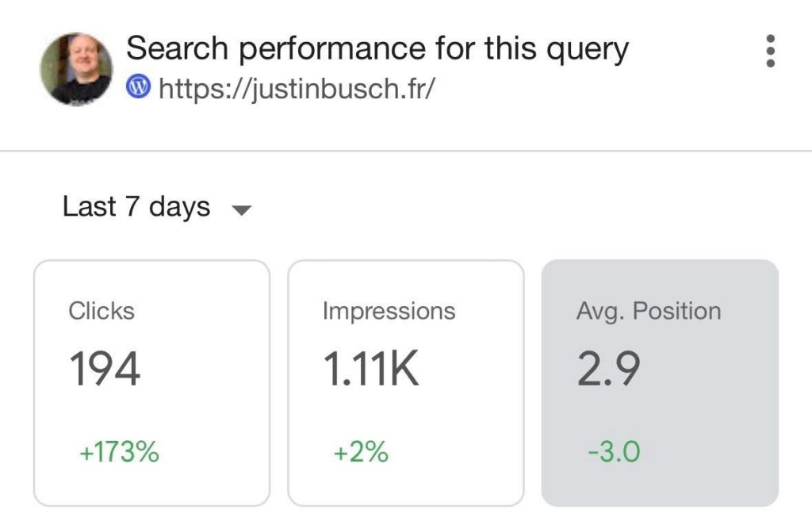Screen dimensions: 812x529
Task: Click the +173% clicks change indicator
Action: tap(119, 453)
